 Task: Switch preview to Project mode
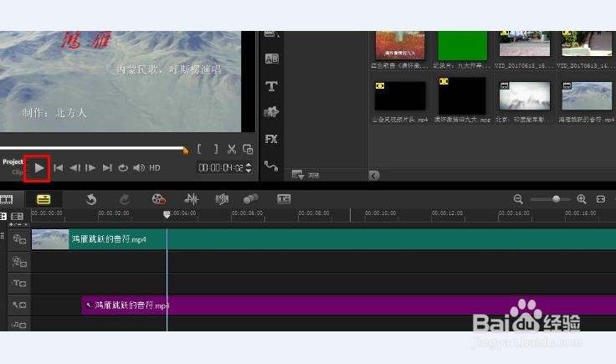coord(13,161)
